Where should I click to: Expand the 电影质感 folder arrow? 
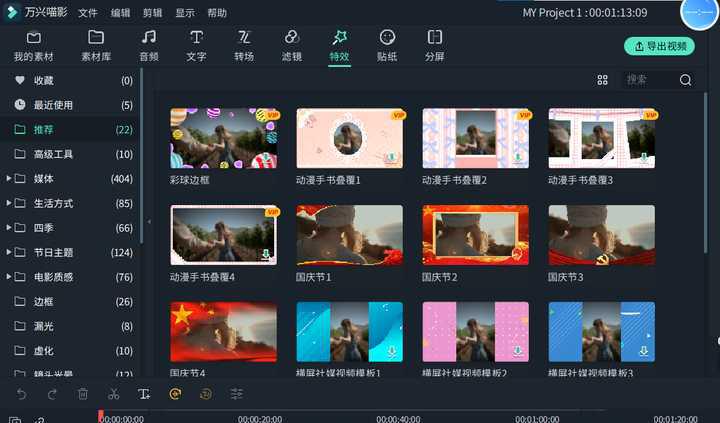tap(8, 276)
